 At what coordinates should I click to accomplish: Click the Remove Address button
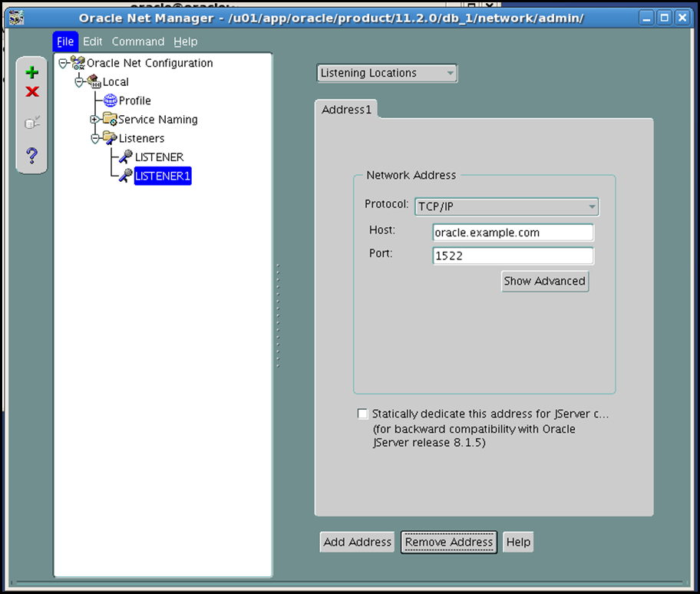point(449,542)
